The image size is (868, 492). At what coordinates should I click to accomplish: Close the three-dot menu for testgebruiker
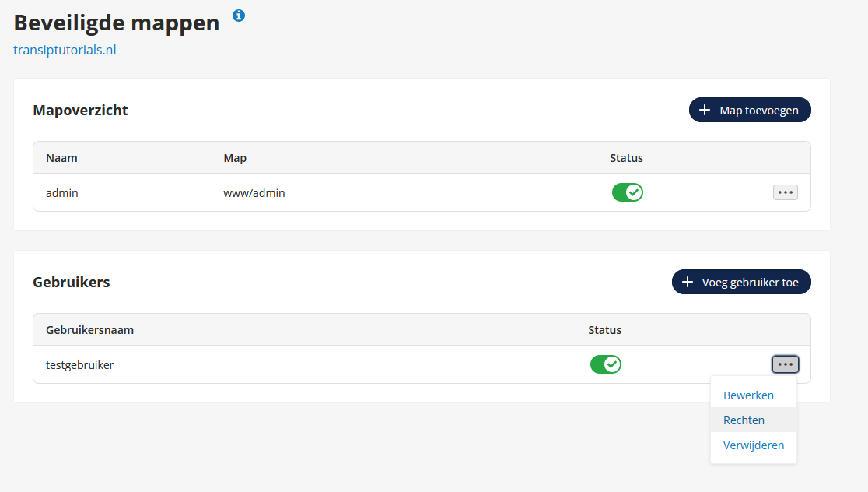click(x=785, y=364)
